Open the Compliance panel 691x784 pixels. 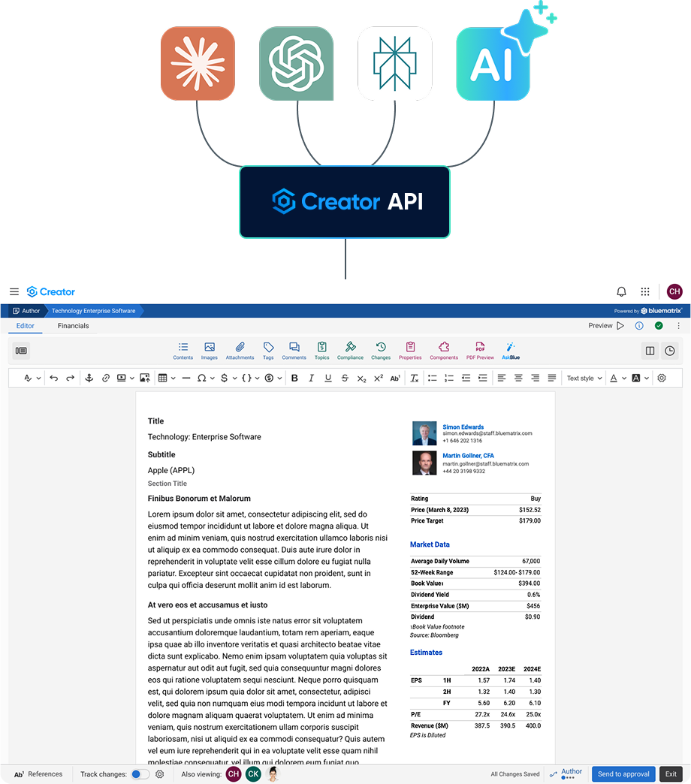coord(350,351)
